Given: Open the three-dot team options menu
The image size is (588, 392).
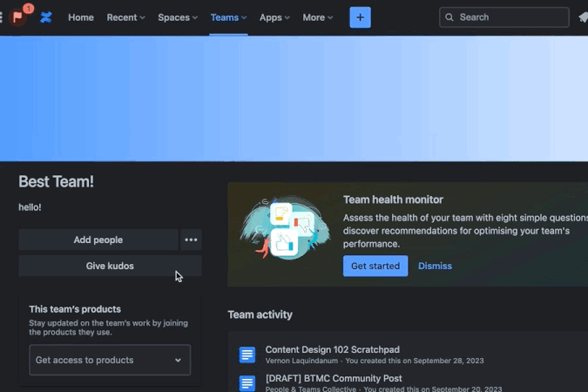Looking at the screenshot, I should 191,240.
